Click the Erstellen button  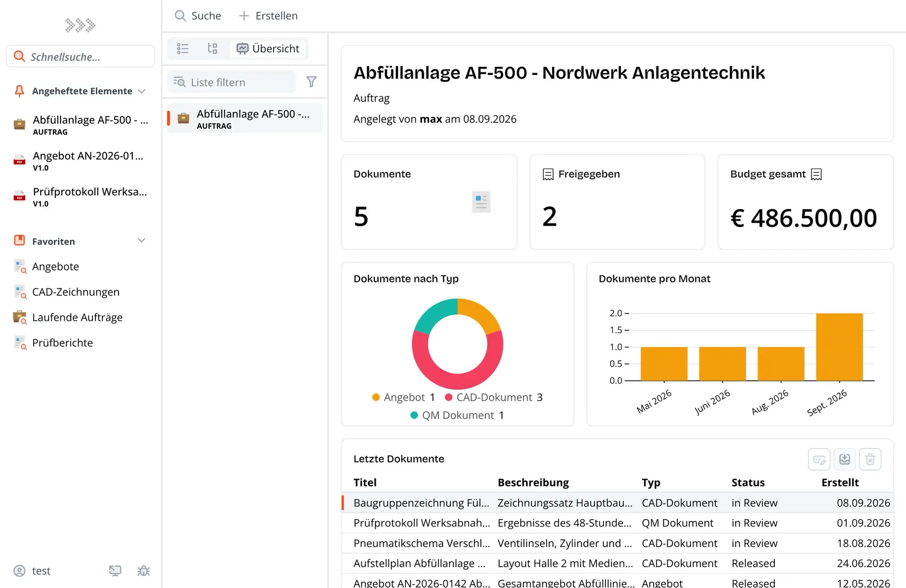tap(268, 16)
